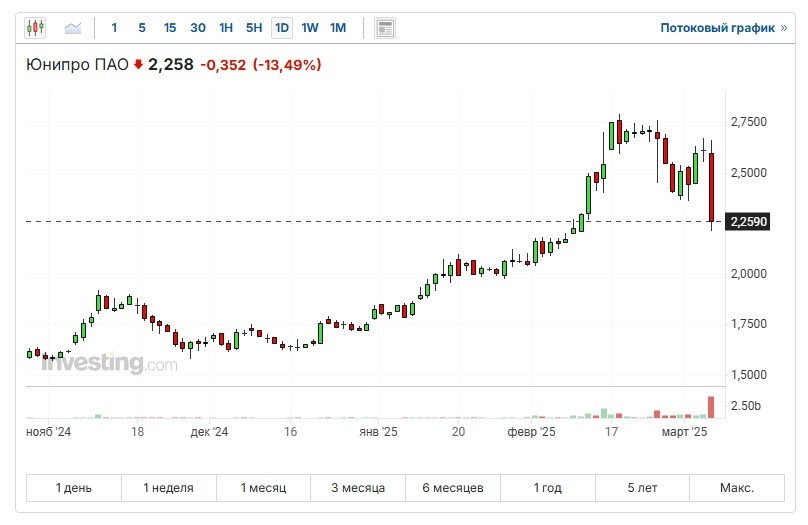
Task: Select the 1D daily interval
Action: [282, 28]
